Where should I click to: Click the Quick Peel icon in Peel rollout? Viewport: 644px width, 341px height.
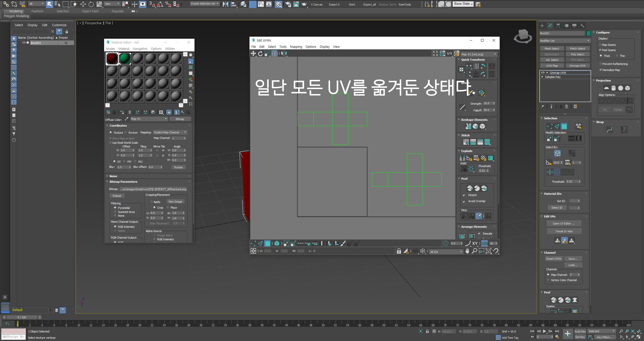pyautogui.click(x=470, y=188)
